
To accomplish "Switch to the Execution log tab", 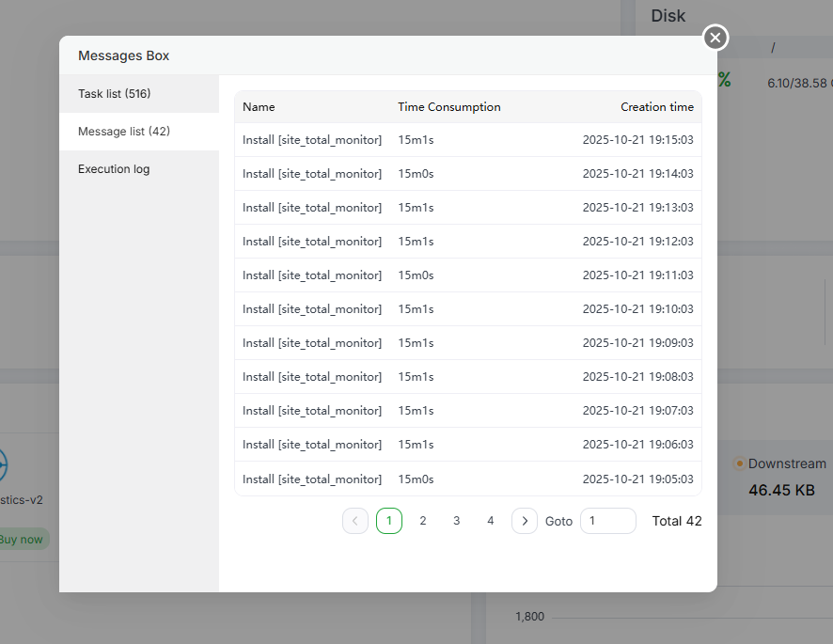I will (114, 169).
